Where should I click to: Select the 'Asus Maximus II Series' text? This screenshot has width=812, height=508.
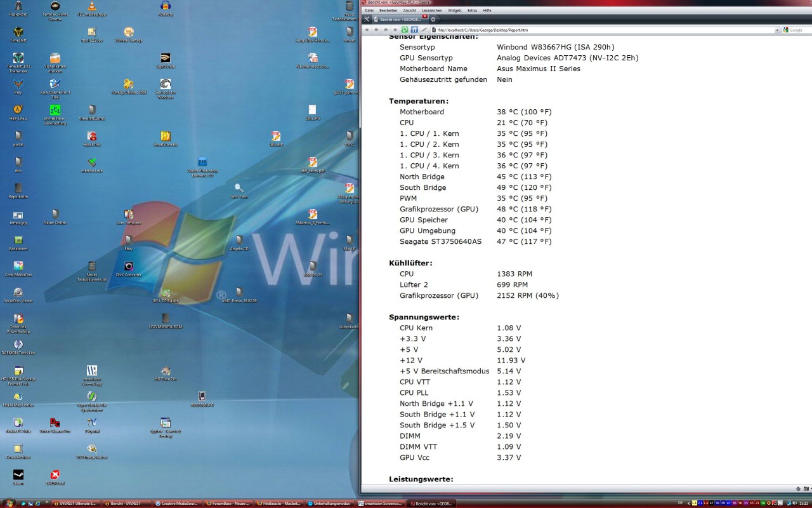point(539,69)
